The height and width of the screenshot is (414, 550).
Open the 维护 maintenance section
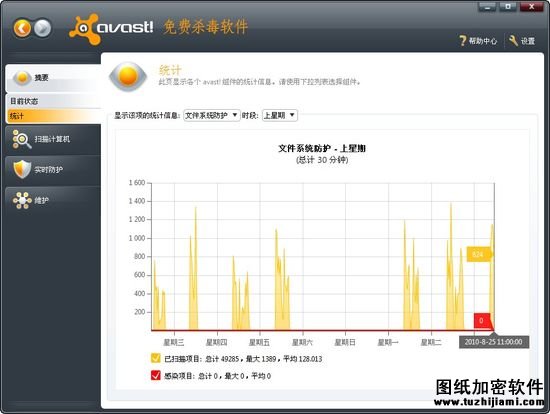(x=53, y=200)
